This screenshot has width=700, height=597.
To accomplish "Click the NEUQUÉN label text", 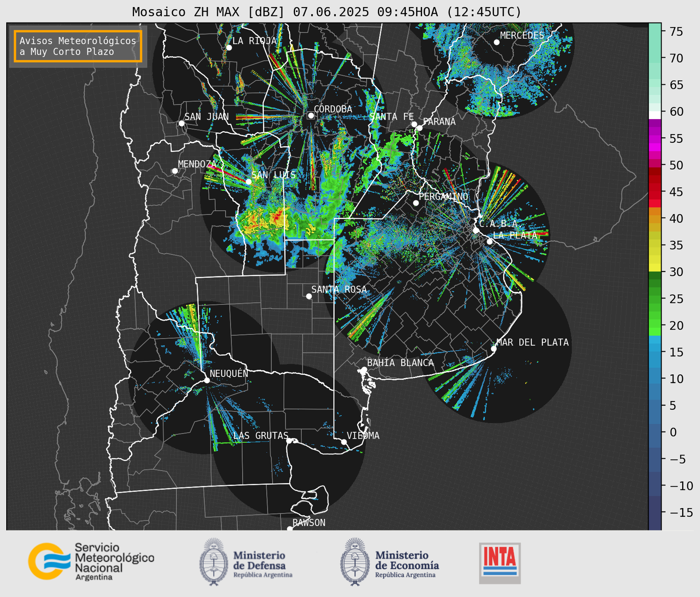I will click(x=229, y=374).
